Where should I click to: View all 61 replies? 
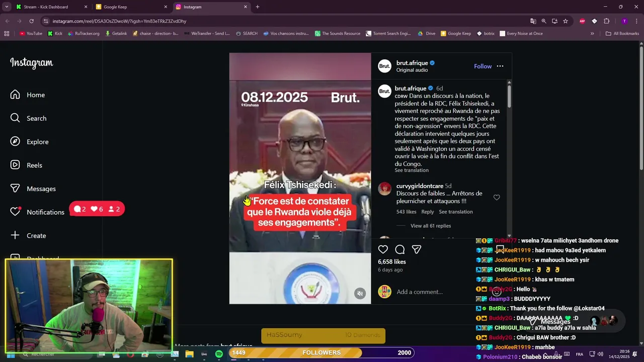(431, 226)
